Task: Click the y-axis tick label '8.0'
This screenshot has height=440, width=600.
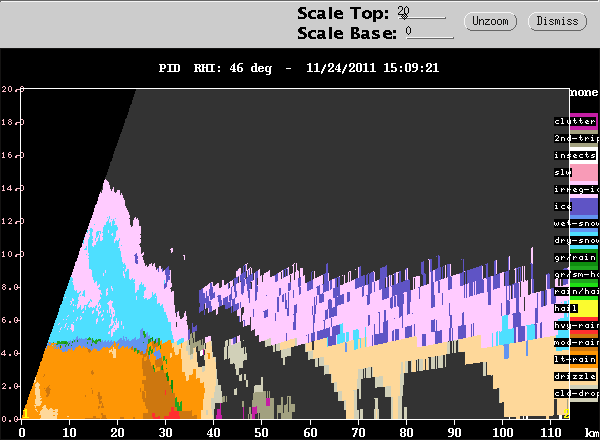Action: pyautogui.click(x=10, y=287)
